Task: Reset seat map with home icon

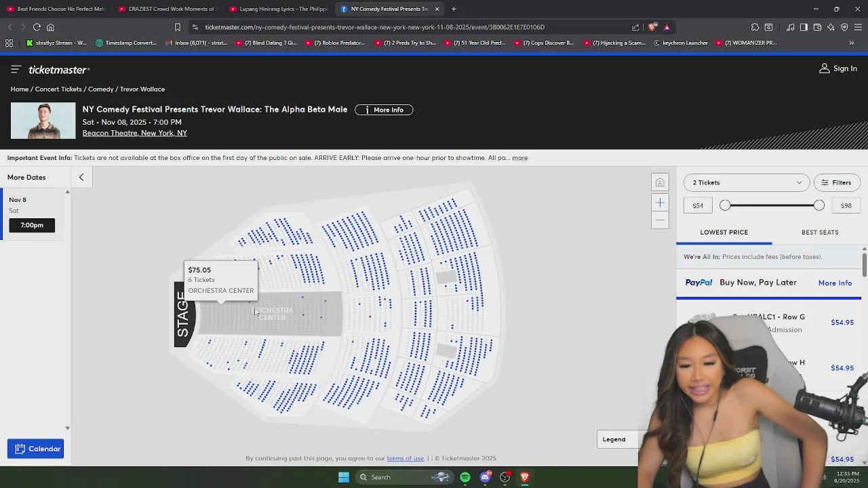Action: coord(660,183)
